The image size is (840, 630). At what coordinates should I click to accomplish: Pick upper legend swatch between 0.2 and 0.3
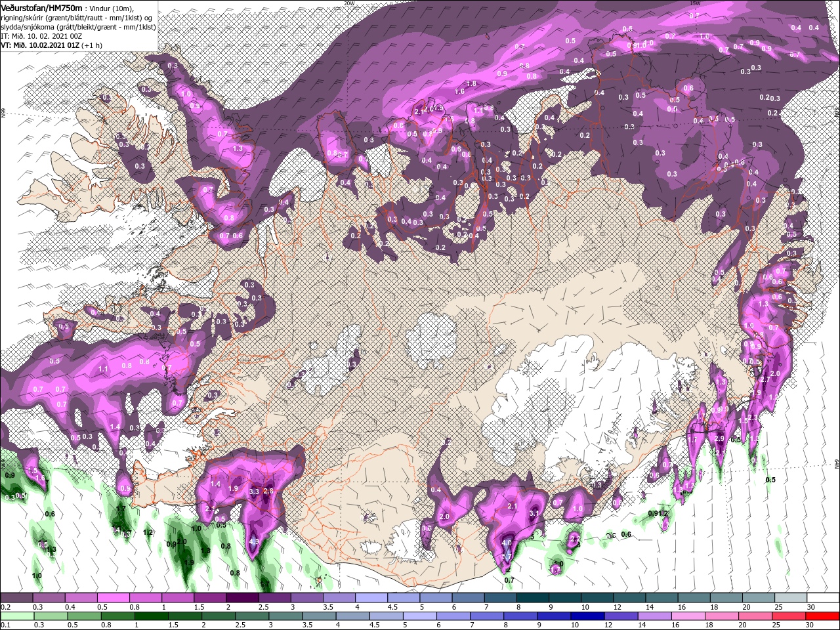[16, 598]
